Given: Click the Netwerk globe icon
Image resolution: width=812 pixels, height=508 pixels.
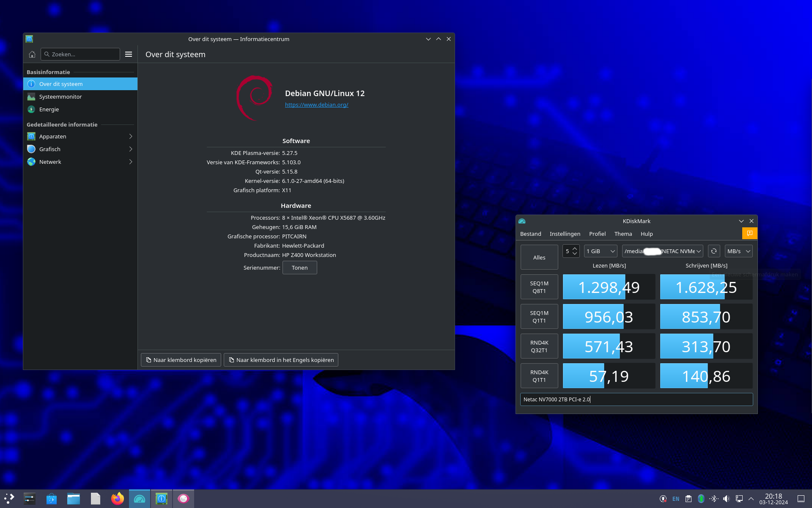Looking at the screenshot, I should (31, 162).
